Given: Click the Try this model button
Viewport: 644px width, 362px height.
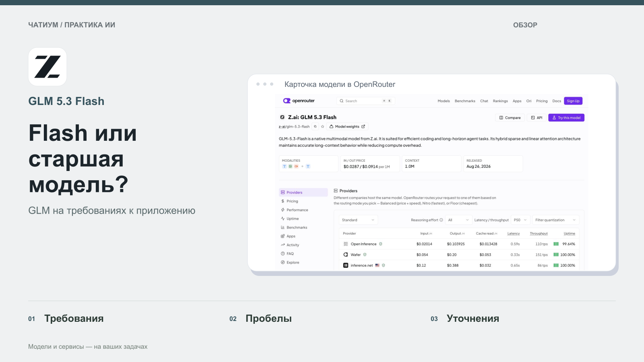Looking at the screenshot, I should point(566,118).
